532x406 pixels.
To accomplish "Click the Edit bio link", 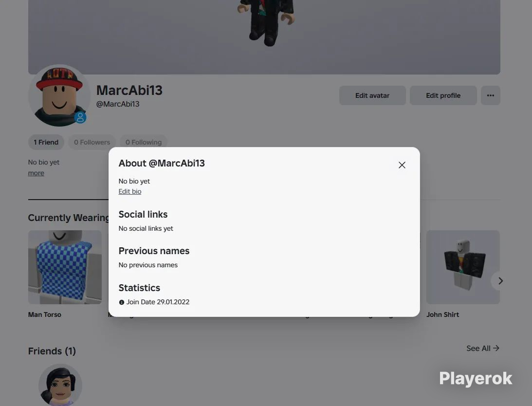I will 129,191.
